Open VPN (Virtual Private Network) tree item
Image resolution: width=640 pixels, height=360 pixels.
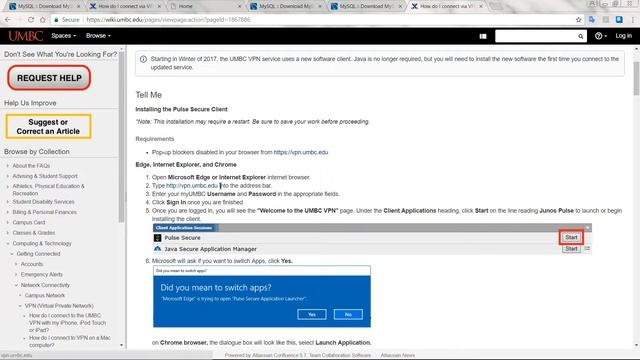(x=59, y=306)
